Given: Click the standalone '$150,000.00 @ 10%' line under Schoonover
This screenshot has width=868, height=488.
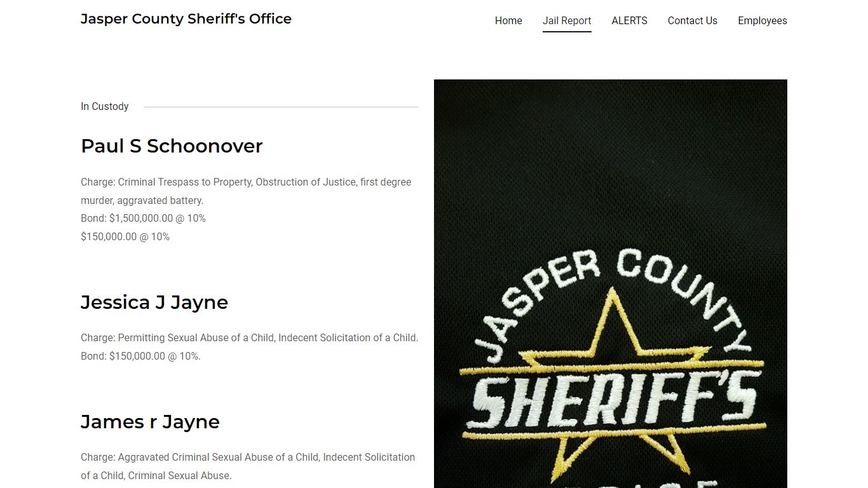Looking at the screenshot, I should click(x=125, y=236).
